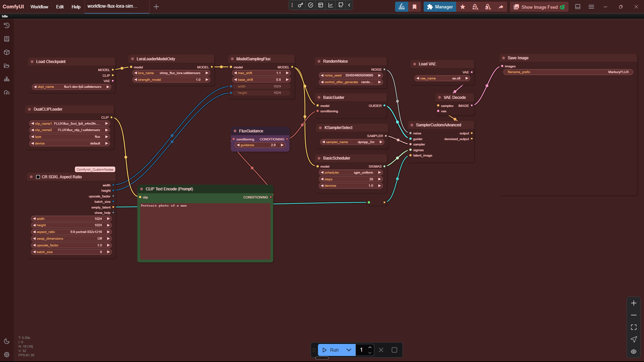This screenshot has height=362, width=644.
Task: Collapse the FluxGuidance node dot
Action: click(235, 131)
